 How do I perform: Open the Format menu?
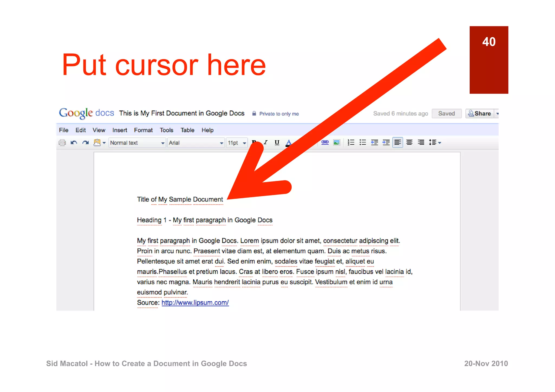coord(143,130)
